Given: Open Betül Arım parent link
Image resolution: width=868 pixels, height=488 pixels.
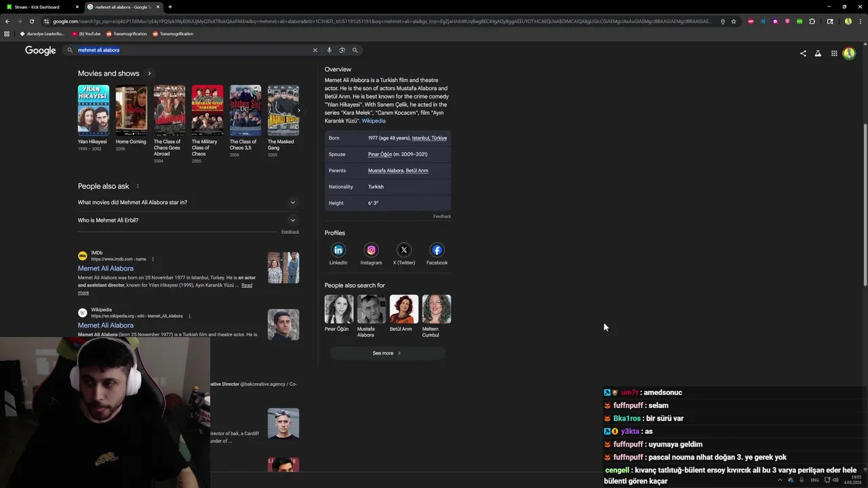Looking at the screenshot, I should [x=417, y=170].
